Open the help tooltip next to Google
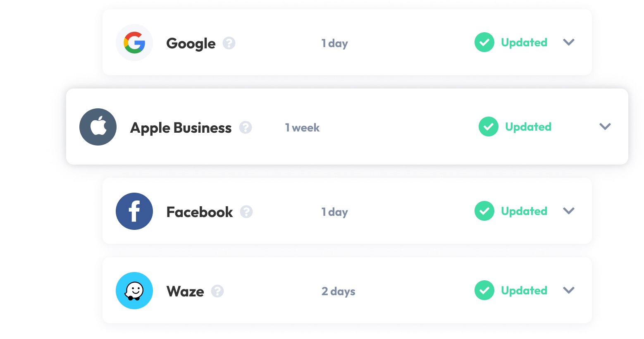Screen dimensions: 644x339 pos(229,43)
